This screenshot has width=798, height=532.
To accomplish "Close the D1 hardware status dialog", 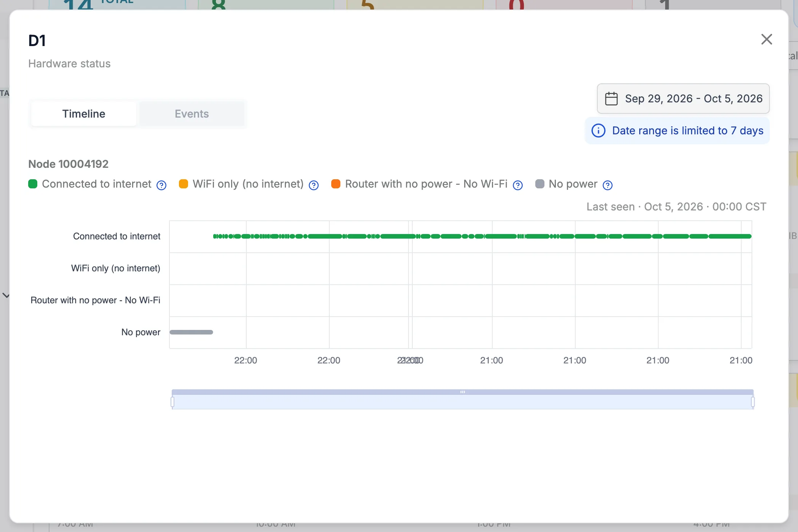I will click(766, 39).
